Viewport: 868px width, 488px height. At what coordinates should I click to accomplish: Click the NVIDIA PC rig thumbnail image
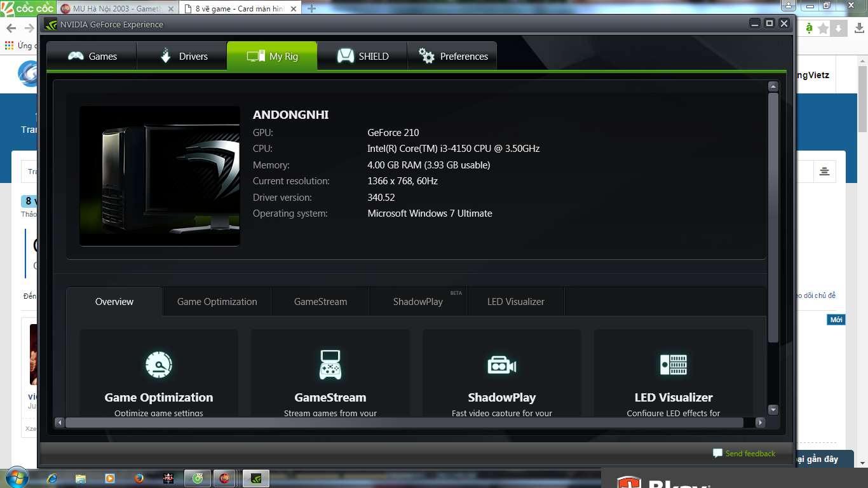pyautogui.click(x=159, y=176)
